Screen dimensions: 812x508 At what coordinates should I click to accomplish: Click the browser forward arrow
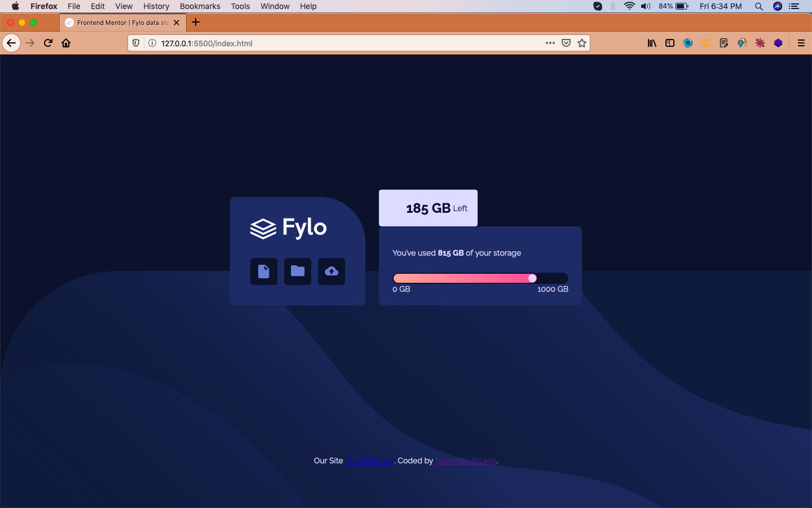tap(30, 43)
